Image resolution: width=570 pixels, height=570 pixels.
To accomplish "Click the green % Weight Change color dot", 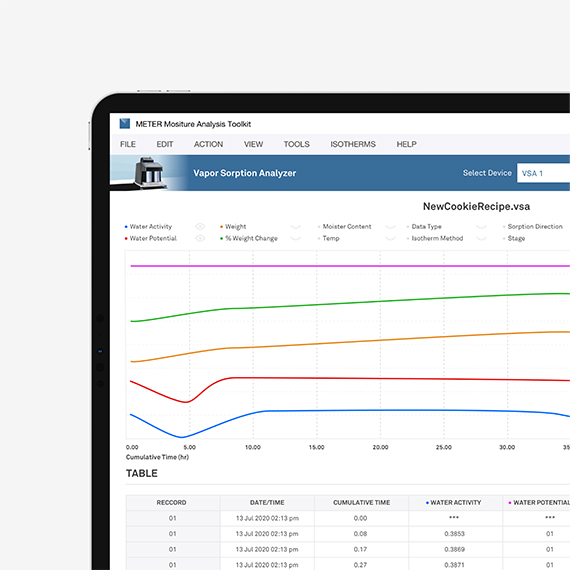I will pos(221,239).
